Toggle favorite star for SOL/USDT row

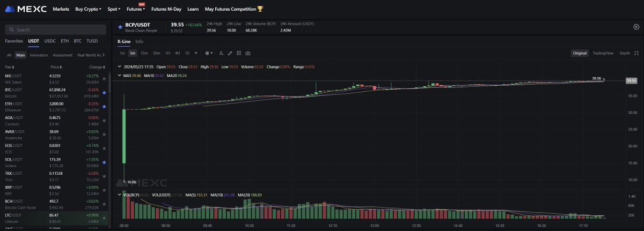coord(104,162)
